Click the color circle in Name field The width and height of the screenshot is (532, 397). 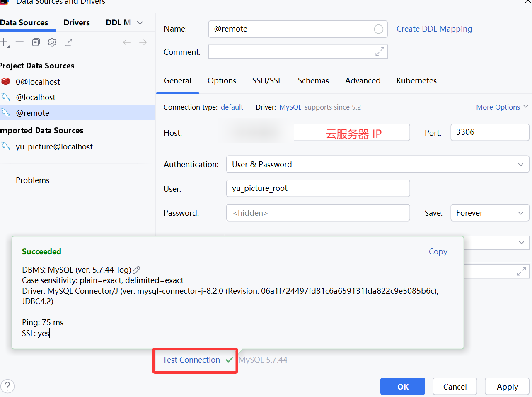pyautogui.click(x=378, y=29)
